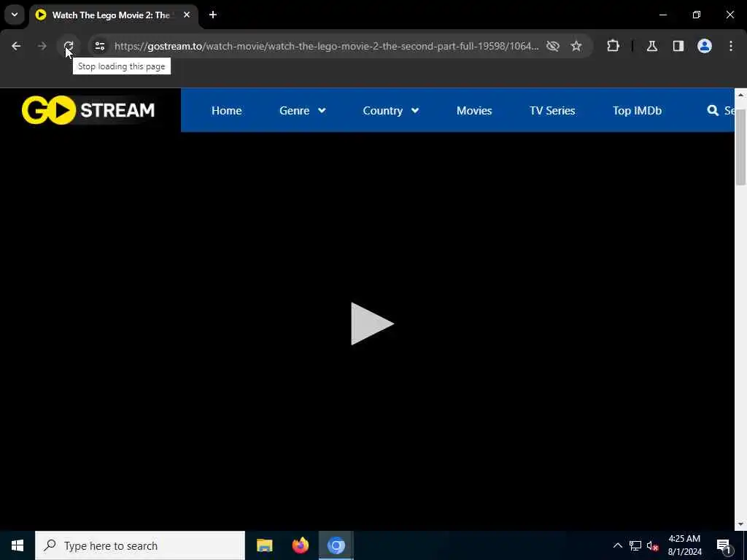This screenshot has height=560, width=747.
Task: Expand the Genre dropdown menu
Action: tap(303, 111)
